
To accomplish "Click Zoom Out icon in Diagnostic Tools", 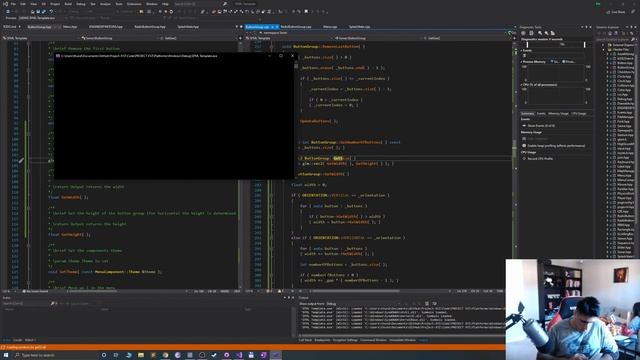I will 546,33.
